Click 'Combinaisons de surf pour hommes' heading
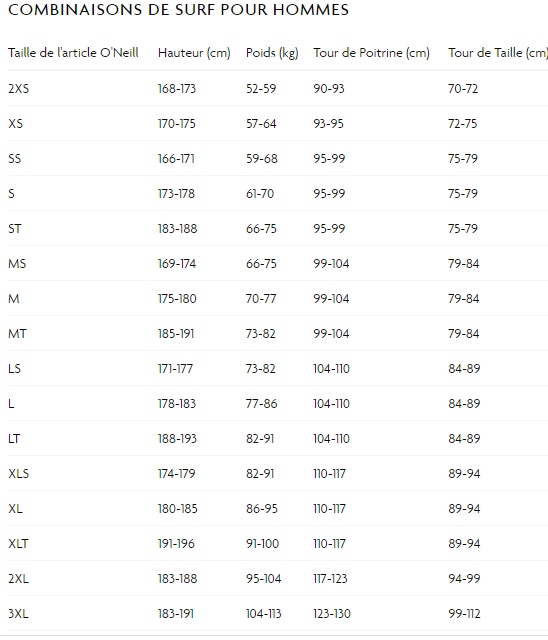 178,9
